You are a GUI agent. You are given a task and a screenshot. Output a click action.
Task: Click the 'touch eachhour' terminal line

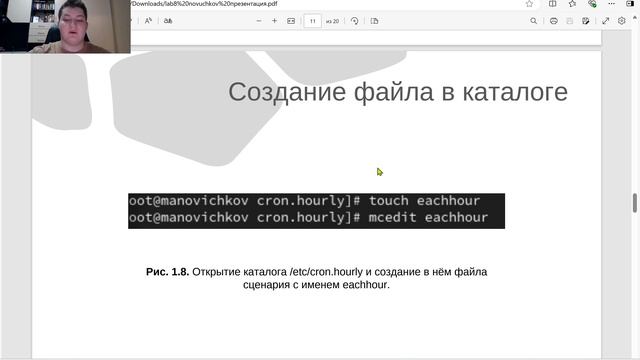(304, 201)
